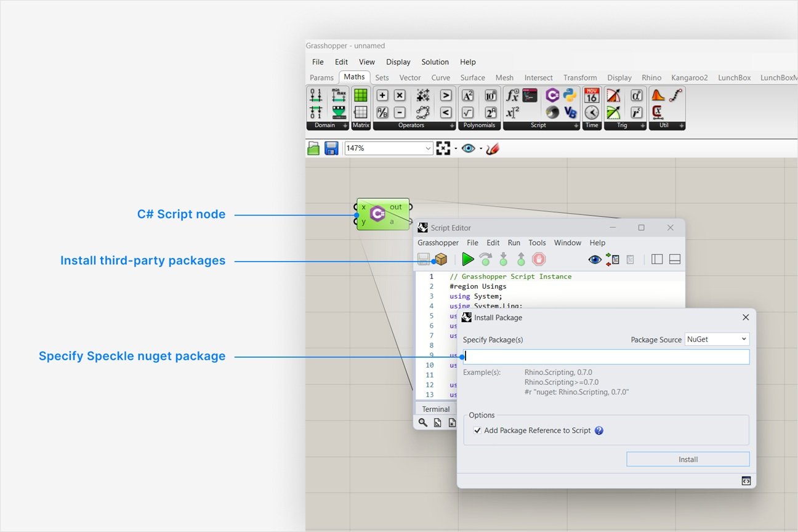This screenshot has width=798, height=532.
Task: Click the sketch pen icon in canvas toolbar
Action: coord(492,148)
